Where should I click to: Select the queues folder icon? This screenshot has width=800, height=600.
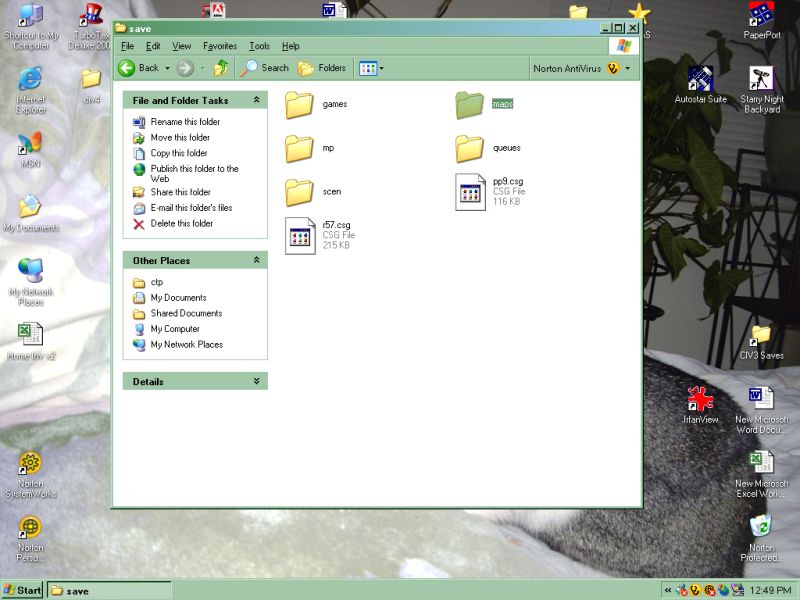click(470, 149)
